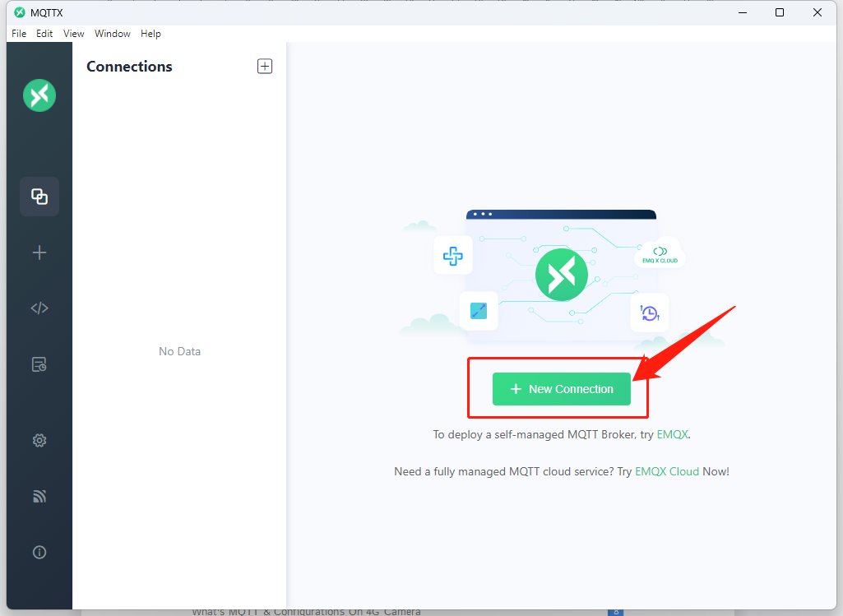
Task: Open the File menu
Action: pos(19,34)
